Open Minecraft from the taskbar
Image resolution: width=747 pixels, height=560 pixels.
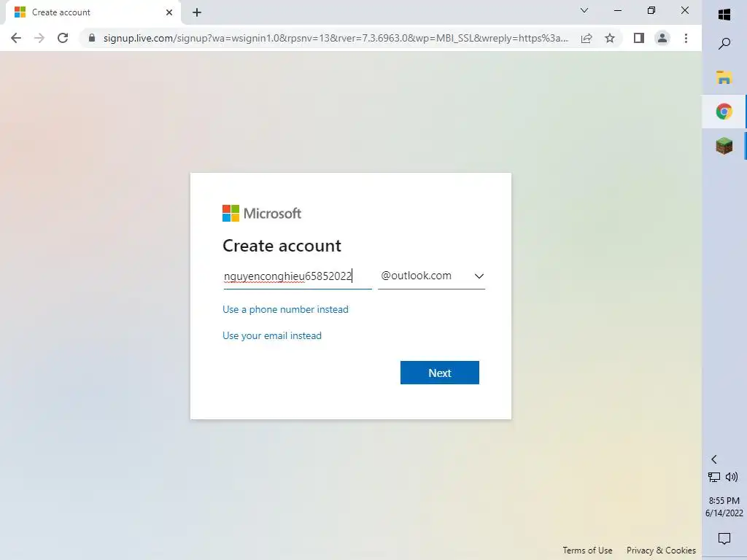click(x=724, y=146)
